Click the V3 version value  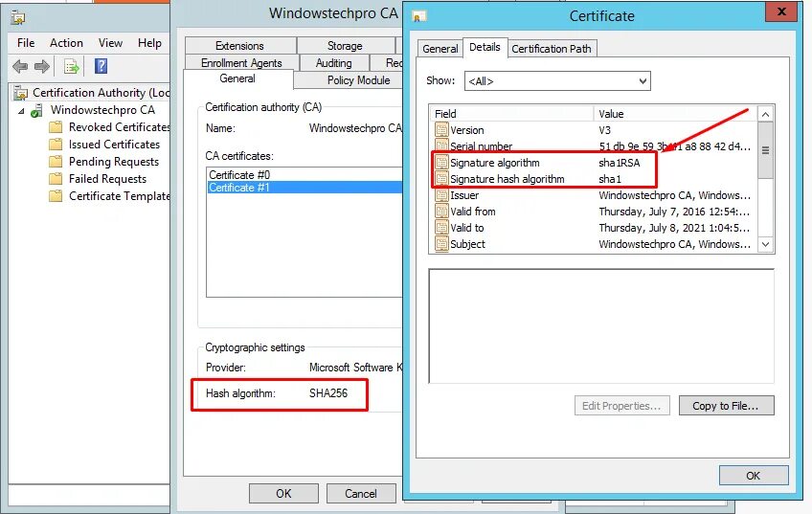pos(604,130)
